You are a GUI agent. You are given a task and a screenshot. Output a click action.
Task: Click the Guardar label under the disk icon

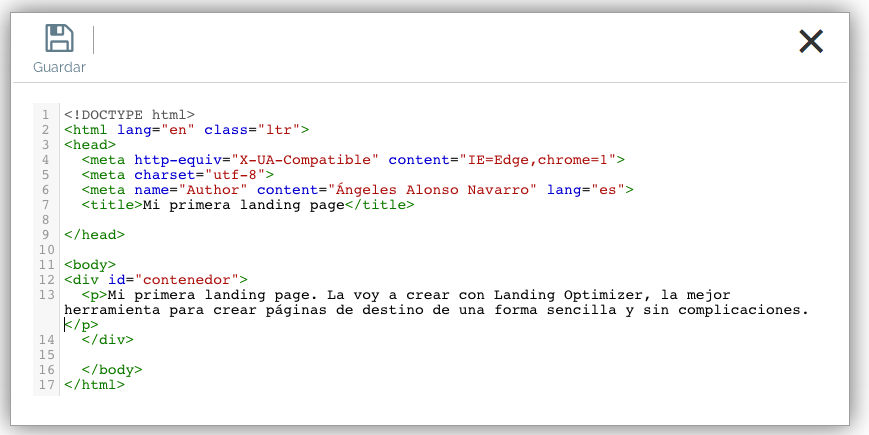tap(59, 67)
